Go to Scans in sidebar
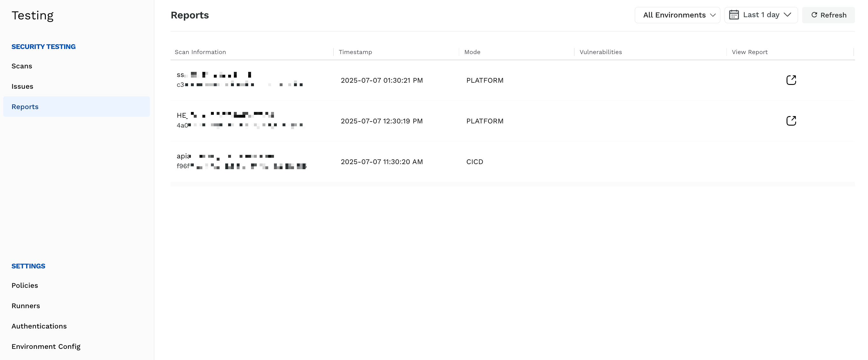 pyautogui.click(x=22, y=66)
